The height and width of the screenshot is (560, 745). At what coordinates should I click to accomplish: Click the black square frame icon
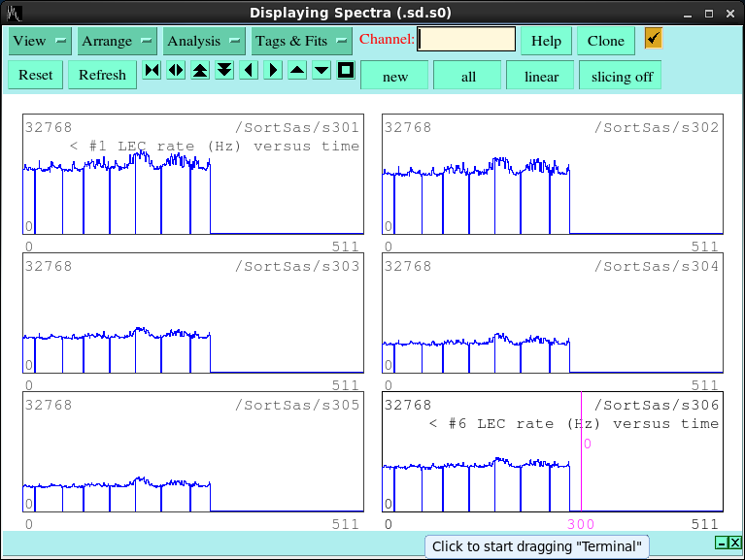(x=346, y=71)
